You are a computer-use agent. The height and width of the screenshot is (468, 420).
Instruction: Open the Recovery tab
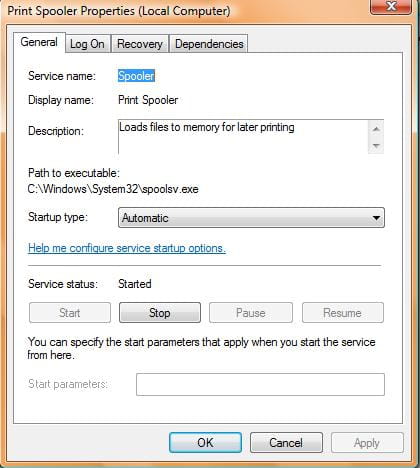tap(140, 44)
